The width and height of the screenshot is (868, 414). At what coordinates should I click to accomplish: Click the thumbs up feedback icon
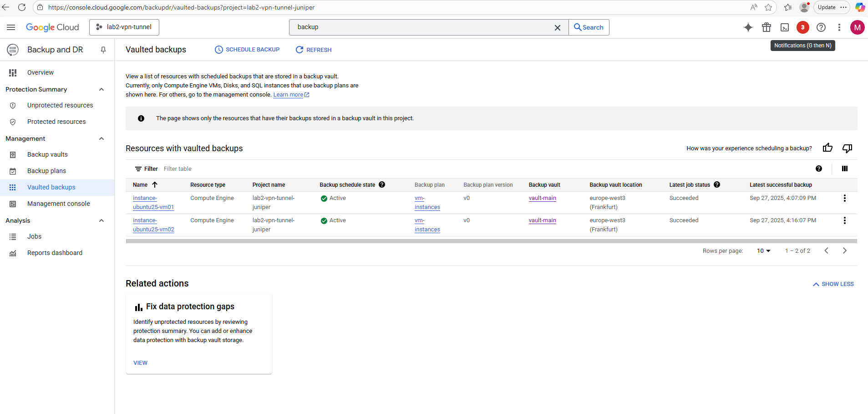click(x=827, y=148)
